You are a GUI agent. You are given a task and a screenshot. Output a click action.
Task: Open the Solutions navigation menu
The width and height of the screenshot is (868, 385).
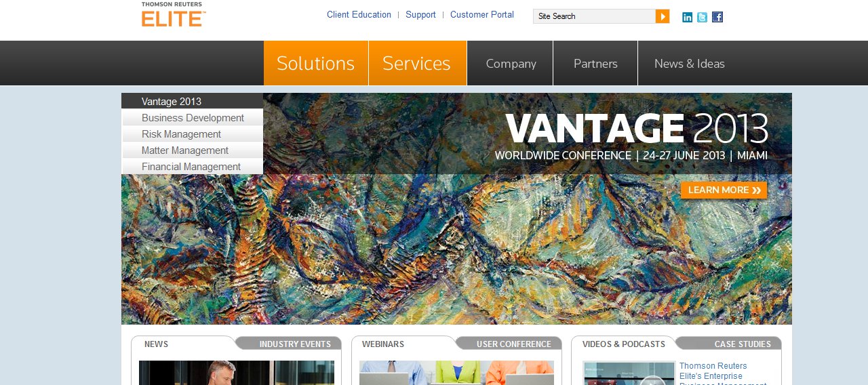316,63
